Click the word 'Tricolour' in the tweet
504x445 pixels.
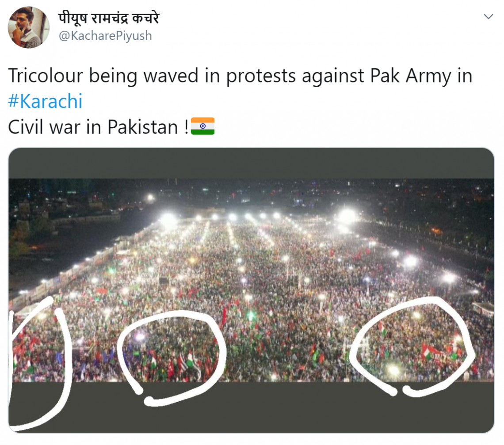[x=46, y=76]
